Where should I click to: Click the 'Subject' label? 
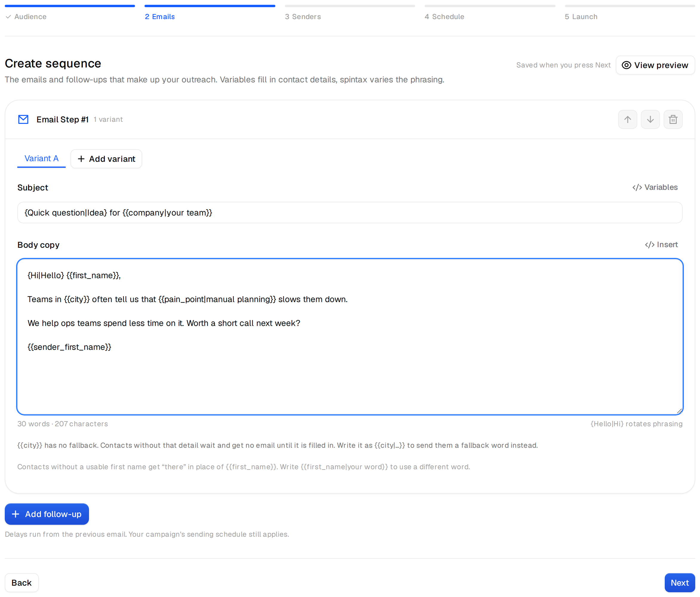click(x=33, y=187)
